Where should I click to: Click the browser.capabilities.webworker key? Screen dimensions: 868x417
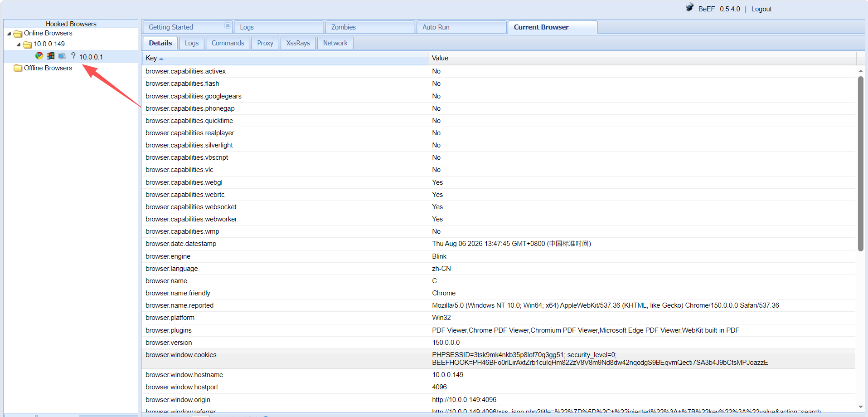pos(191,219)
